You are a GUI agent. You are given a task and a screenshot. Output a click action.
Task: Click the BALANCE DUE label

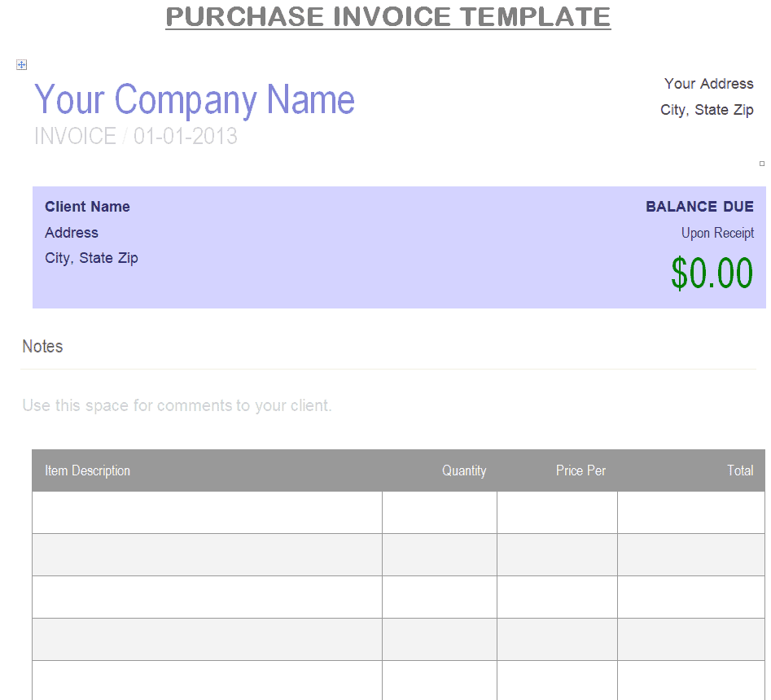point(699,207)
